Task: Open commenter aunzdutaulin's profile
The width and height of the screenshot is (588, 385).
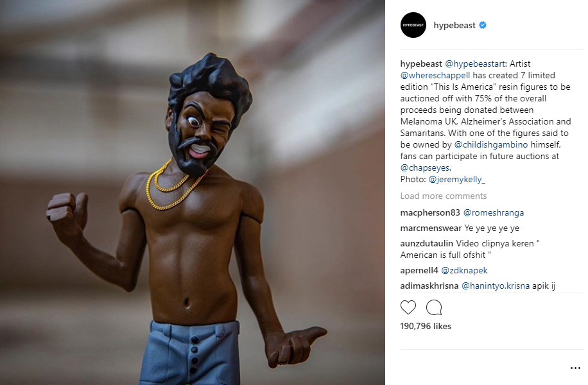Action: [x=426, y=243]
